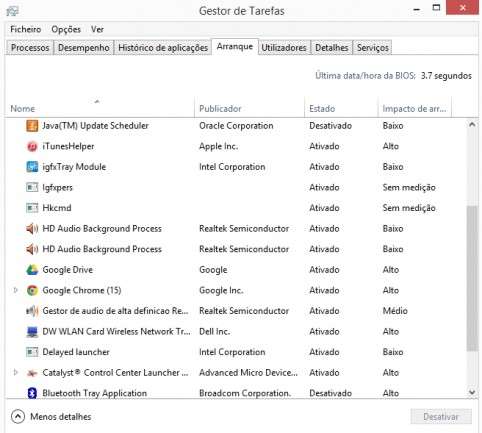Open the Opções menu
482x433 pixels.
coord(66,29)
